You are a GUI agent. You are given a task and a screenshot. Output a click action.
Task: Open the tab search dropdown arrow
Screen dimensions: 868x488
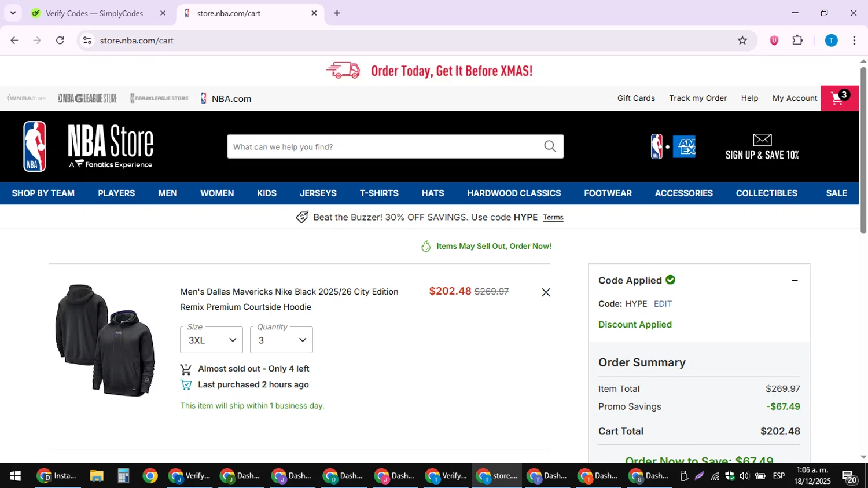pos(13,13)
